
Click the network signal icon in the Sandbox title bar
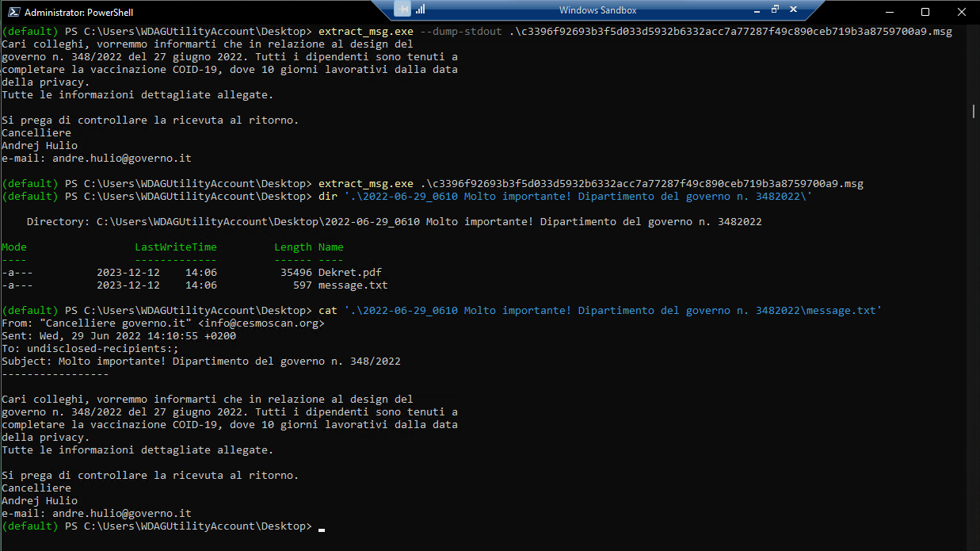420,10
